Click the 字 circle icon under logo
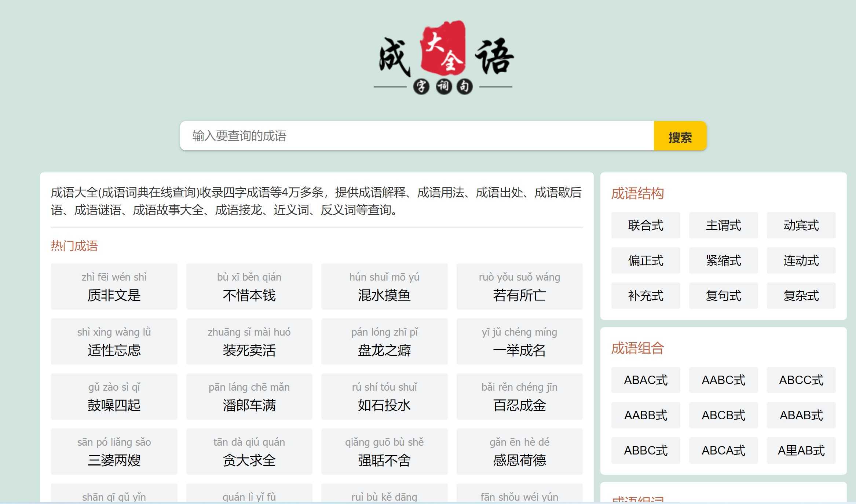856x504 pixels. point(421,87)
